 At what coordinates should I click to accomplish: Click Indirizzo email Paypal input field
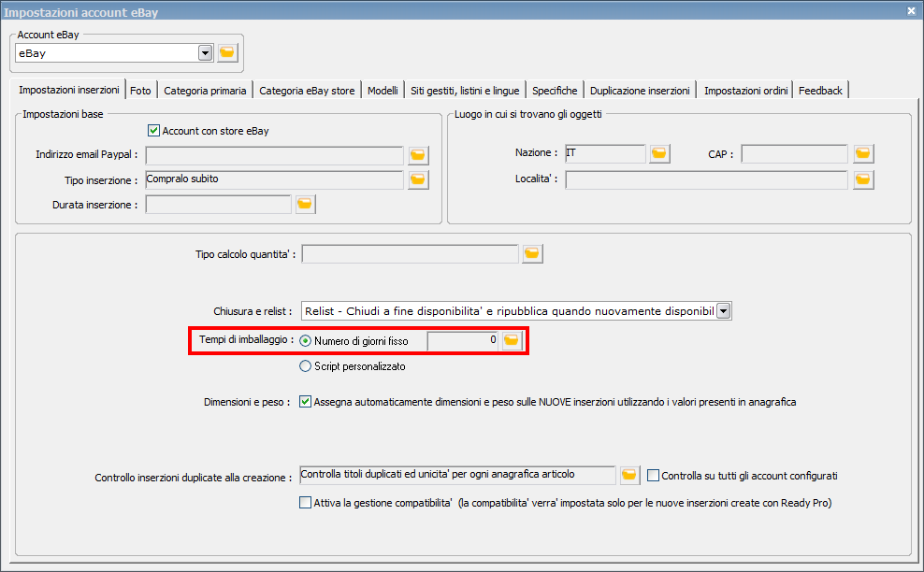tap(275, 155)
